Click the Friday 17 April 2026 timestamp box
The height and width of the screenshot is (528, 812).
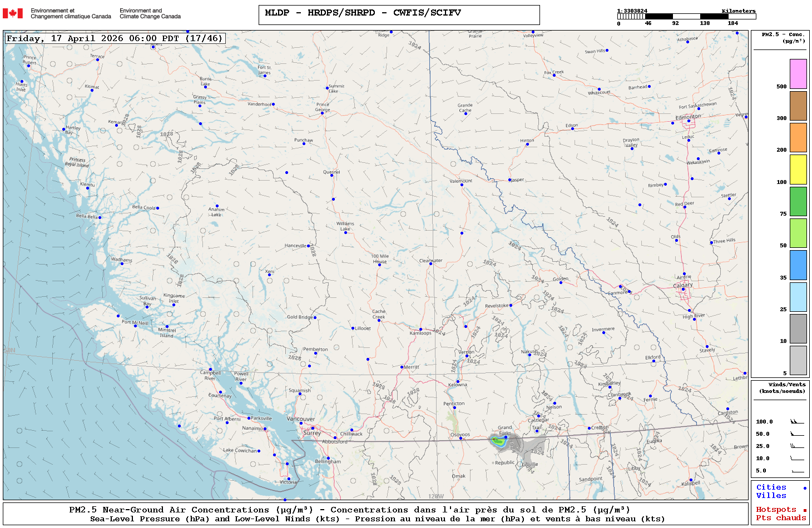coord(115,38)
